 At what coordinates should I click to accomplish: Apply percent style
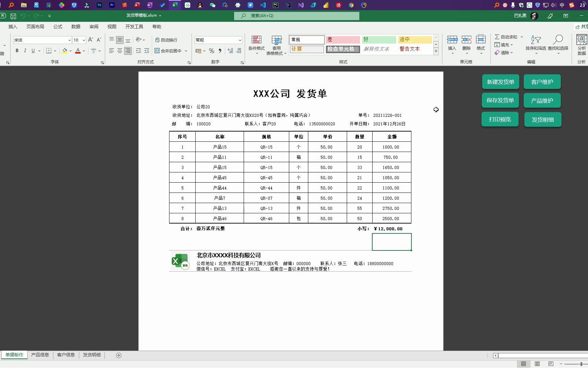[x=212, y=51]
